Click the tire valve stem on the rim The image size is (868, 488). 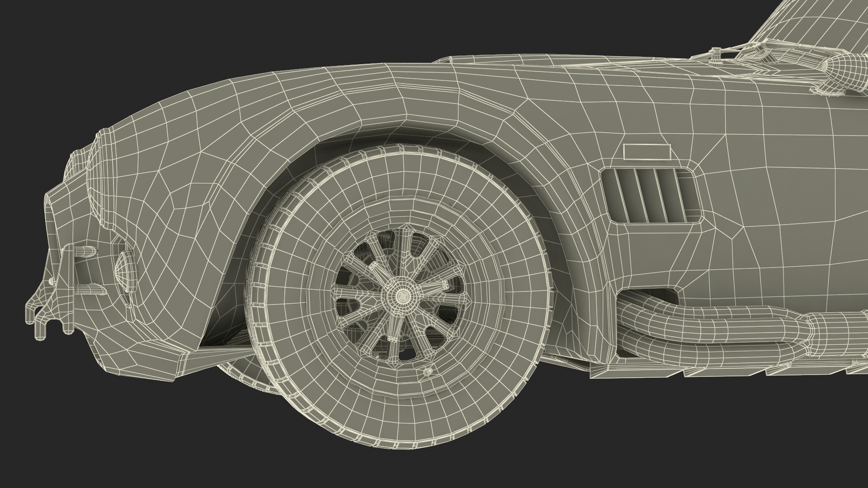pyautogui.click(x=428, y=371)
